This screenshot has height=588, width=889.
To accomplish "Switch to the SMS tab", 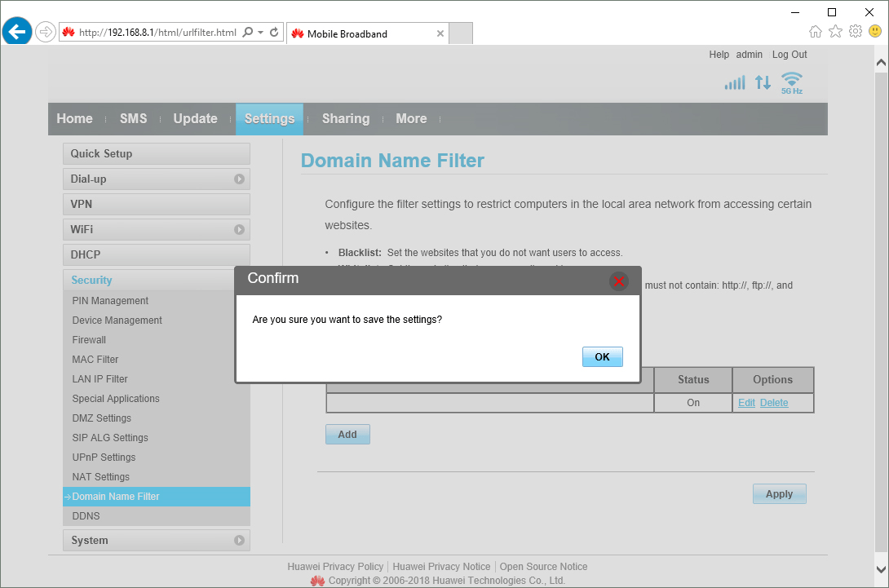I will point(133,119).
